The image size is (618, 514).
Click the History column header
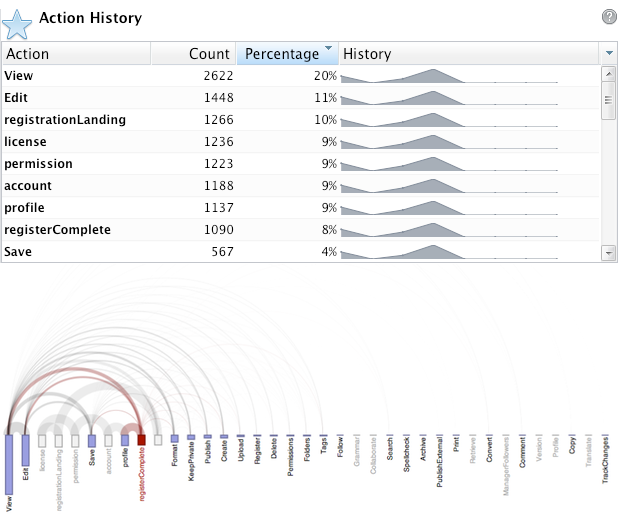tap(469, 53)
